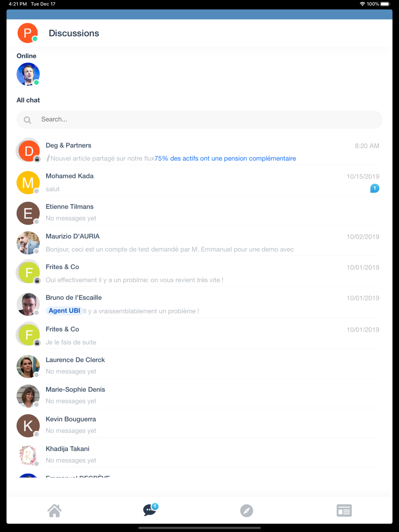This screenshot has width=399, height=532.
Task: Open the compass explore tab
Action: click(x=247, y=510)
